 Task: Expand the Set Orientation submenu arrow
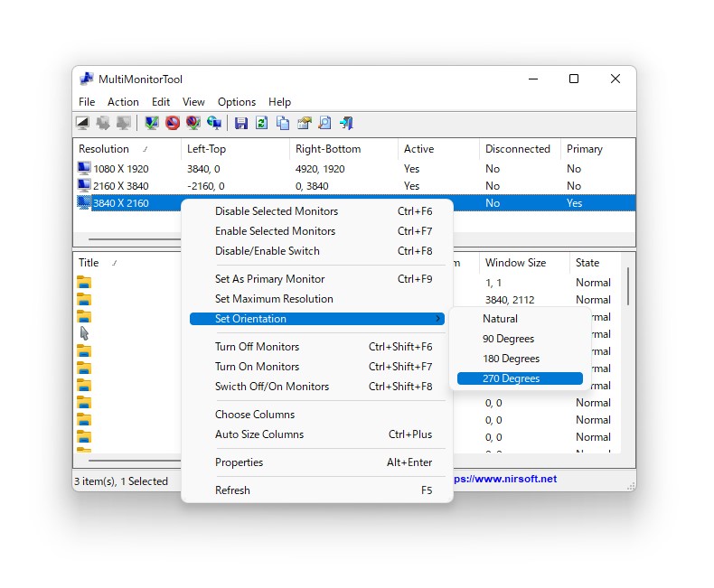438,319
